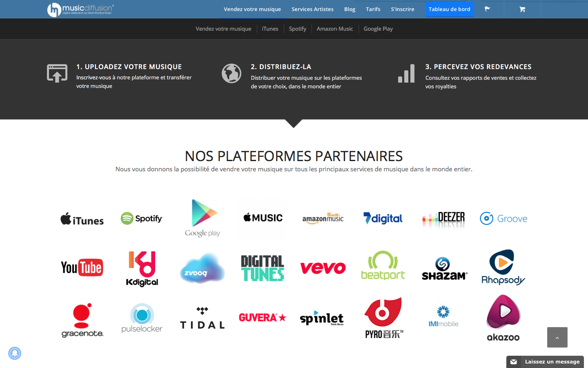Go to the Blog menu item
The height and width of the screenshot is (368, 588).
click(350, 9)
